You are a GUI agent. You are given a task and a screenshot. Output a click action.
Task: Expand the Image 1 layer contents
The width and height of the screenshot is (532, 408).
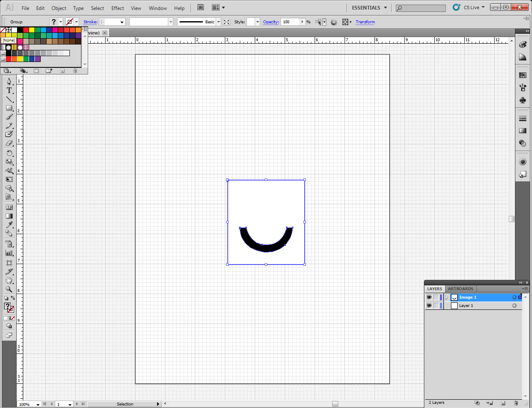coord(447,297)
